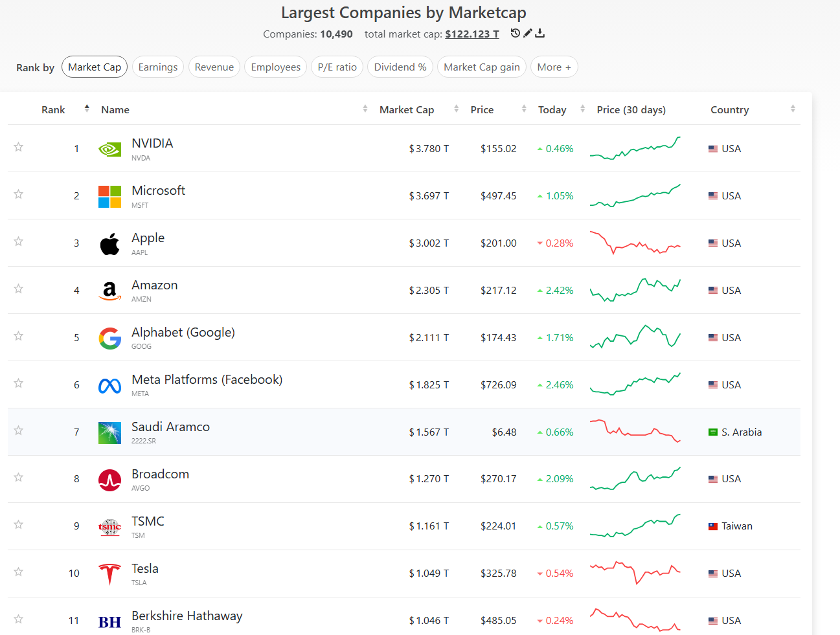This screenshot has height=635, width=840.
Task: Click the Saudi Arabia flag icon
Action: [713, 432]
